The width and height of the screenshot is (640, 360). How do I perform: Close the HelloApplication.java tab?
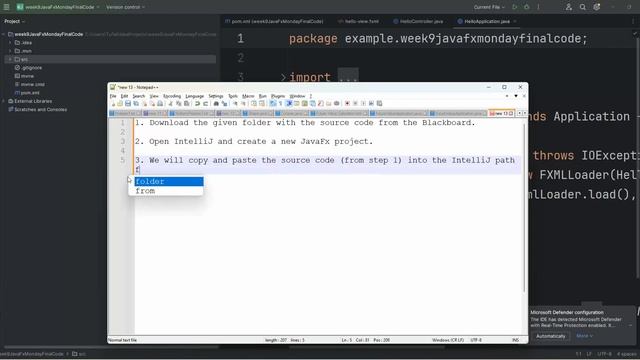pyautogui.click(x=515, y=21)
